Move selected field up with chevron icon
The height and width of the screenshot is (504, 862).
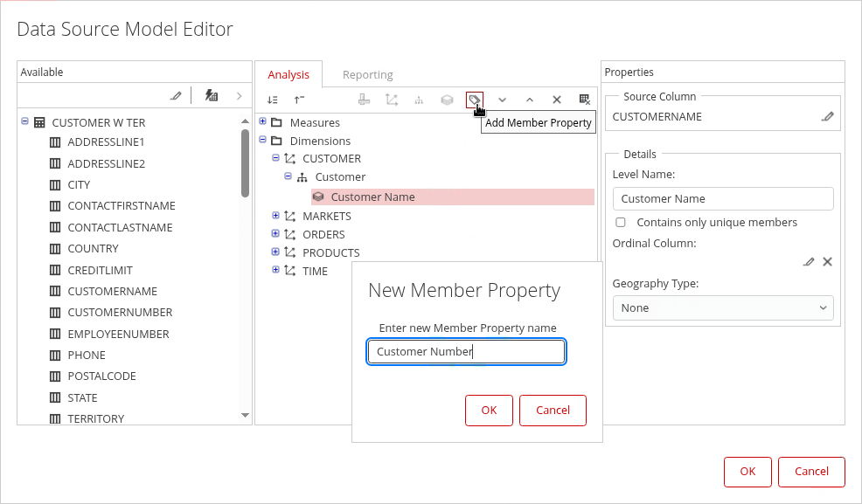pos(530,100)
